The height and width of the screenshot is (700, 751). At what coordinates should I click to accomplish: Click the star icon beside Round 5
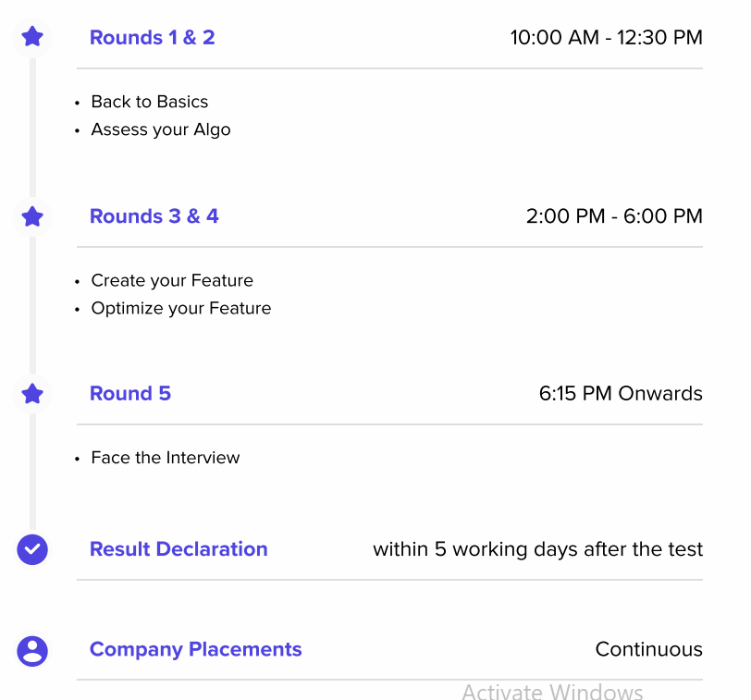click(32, 394)
